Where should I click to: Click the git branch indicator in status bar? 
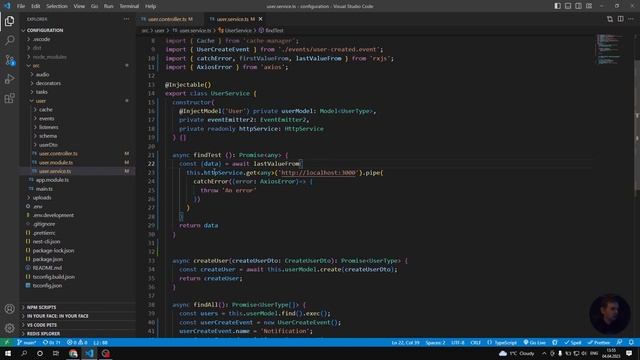point(27,342)
